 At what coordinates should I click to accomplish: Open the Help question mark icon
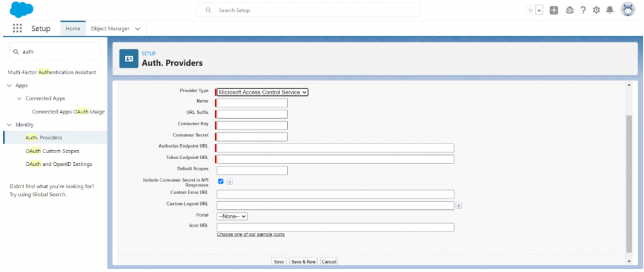[583, 10]
